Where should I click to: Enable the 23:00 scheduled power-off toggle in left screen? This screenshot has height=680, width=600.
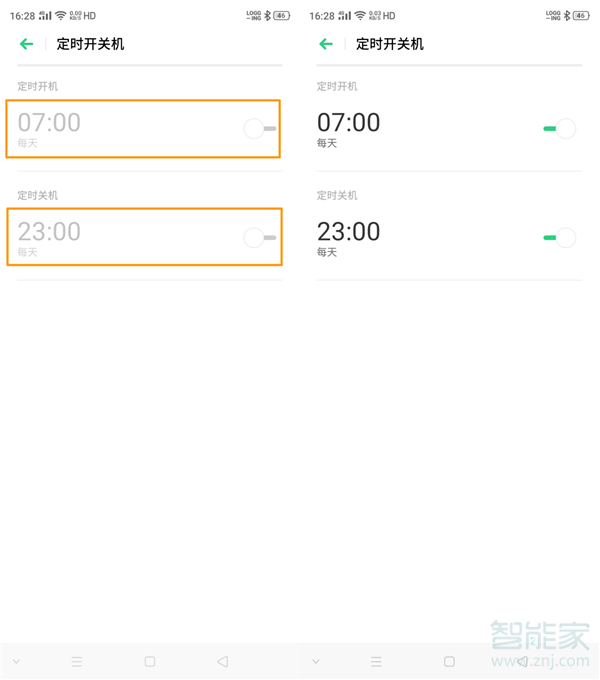tap(260, 238)
